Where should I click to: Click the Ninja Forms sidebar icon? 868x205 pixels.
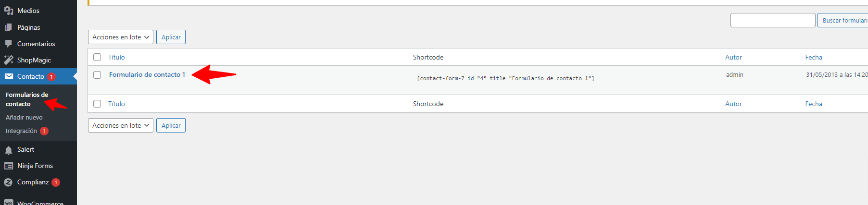pyautogui.click(x=9, y=166)
